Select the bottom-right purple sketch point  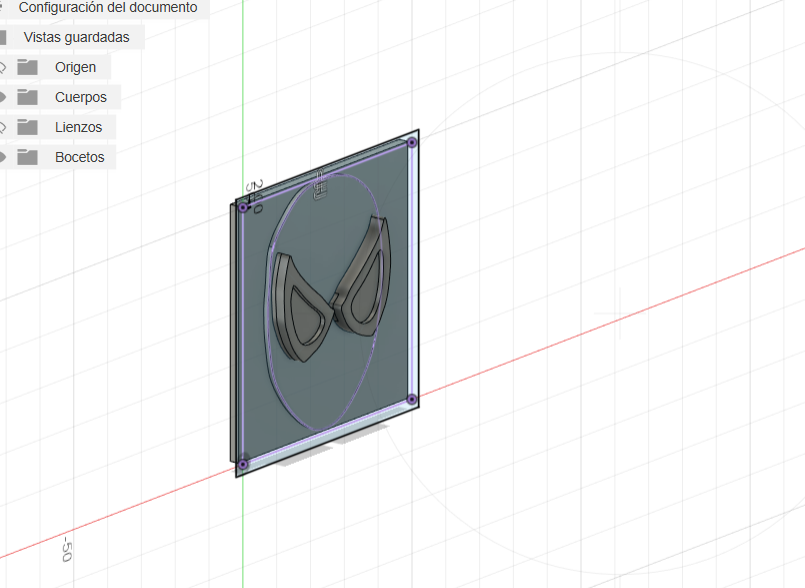[412, 399]
